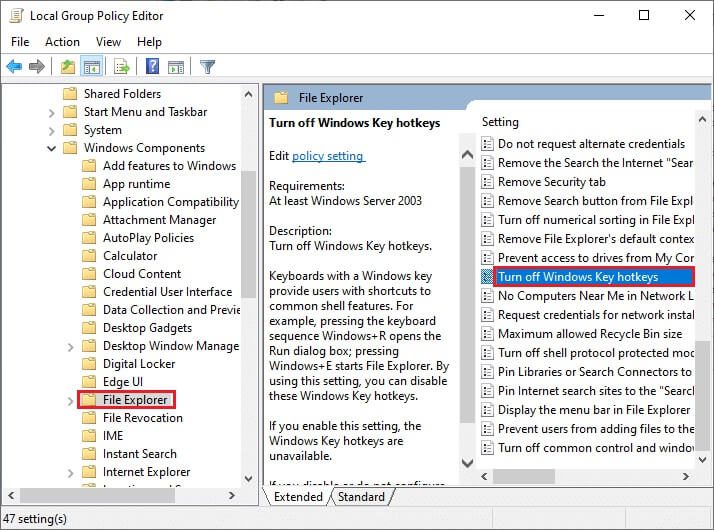This screenshot has height=530, width=714.
Task: Toggle the Show/Hide Action Pane icon
Action: [176, 67]
